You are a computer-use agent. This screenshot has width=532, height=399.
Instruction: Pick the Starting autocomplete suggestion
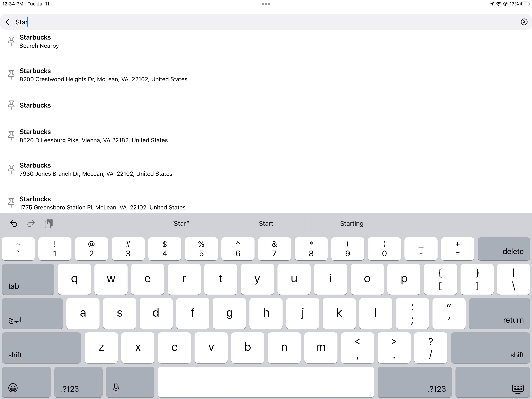(352, 224)
